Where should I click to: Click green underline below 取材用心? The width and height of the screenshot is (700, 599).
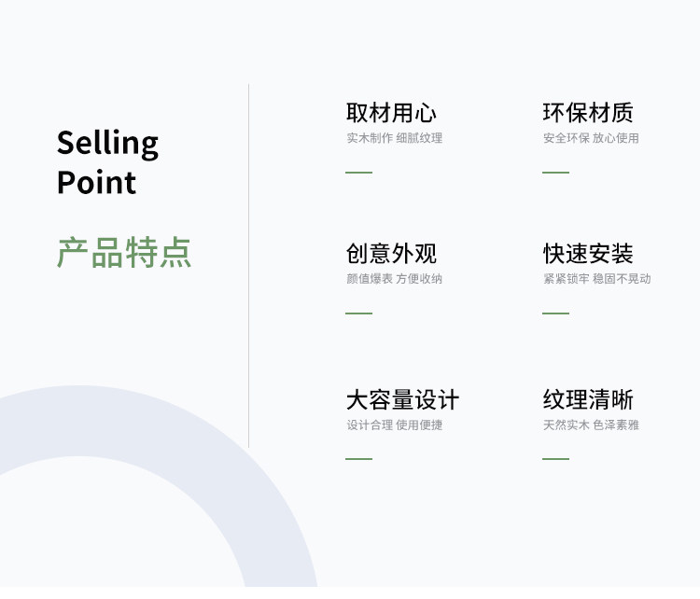tap(359, 173)
